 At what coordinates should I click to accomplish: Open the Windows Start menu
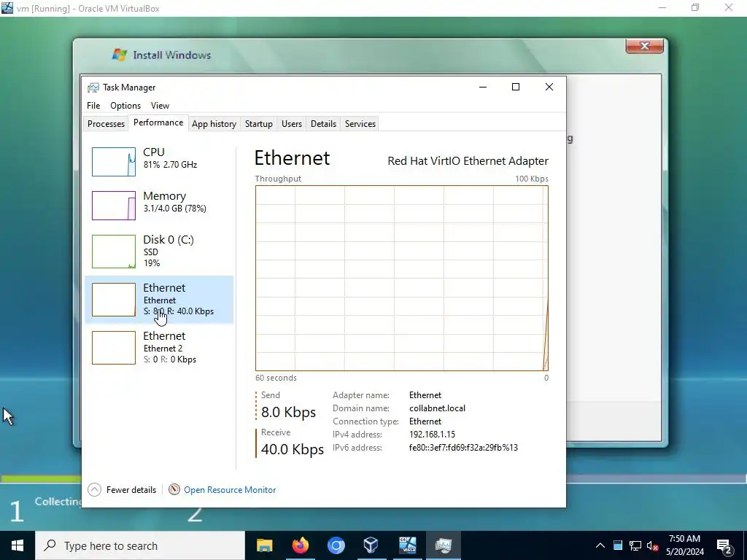click(x=18, y=545)
